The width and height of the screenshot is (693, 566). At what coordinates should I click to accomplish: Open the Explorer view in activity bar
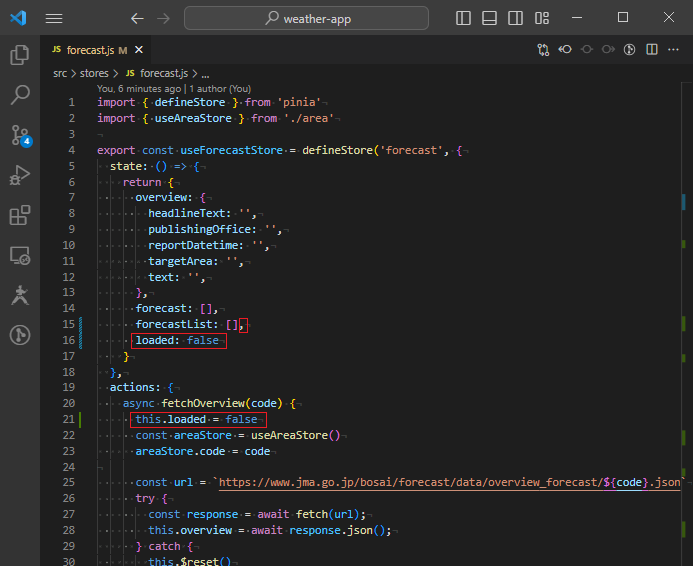coord(20,55)
